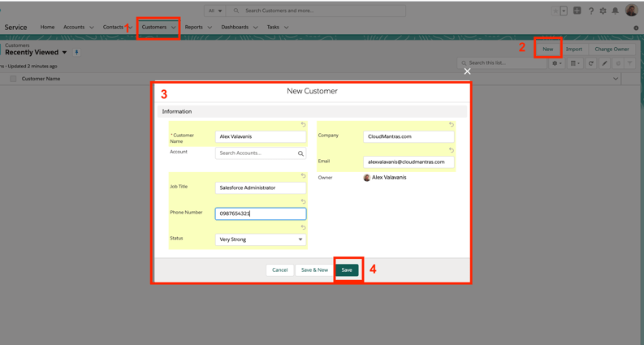Click the Email input field
The width and height of the screenshot is (644, 345).
click(x=408, y=162)
